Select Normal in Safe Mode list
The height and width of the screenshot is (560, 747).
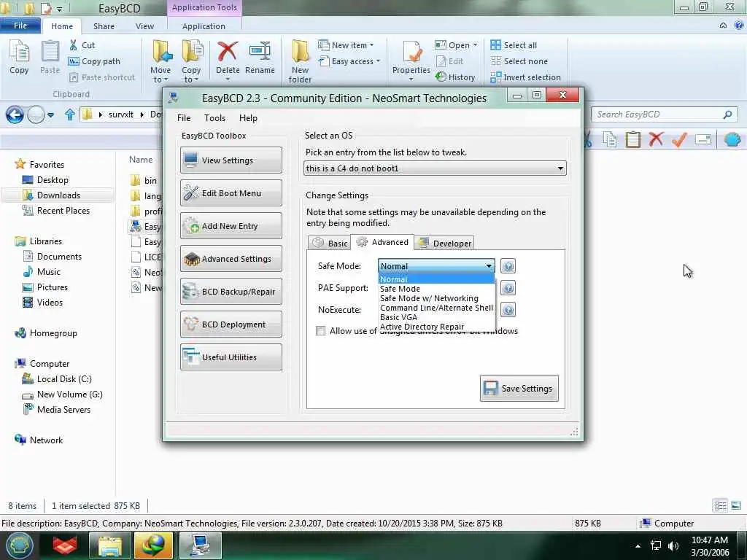tap(436, 279)
